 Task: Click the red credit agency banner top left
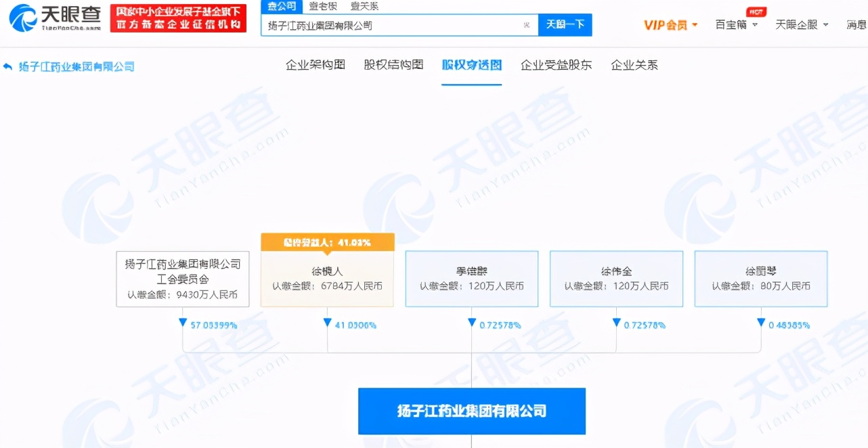[x=178, y=18]
